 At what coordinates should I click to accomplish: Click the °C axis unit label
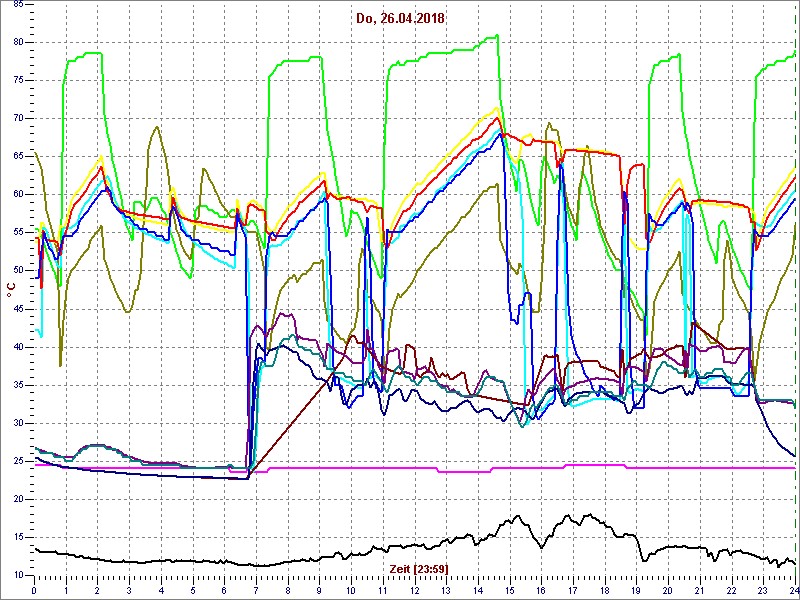tap(11, 290)
